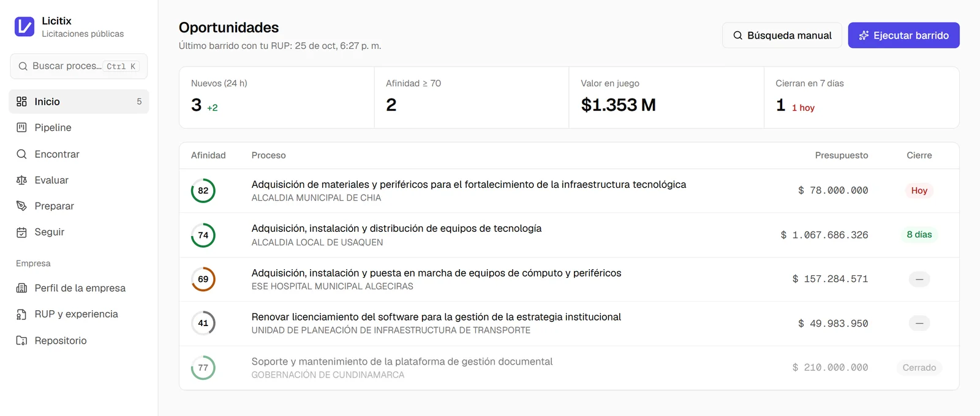
Task: Click the budget $ 49.983.950
Action: tap(833, 324)
